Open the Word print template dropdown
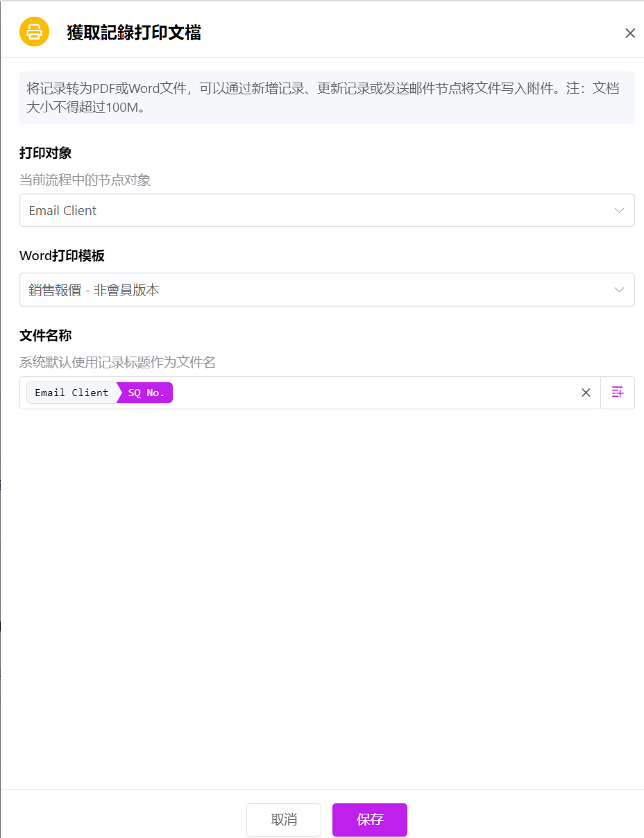Image resolution: width=644 pixels, height=838 pixels. [327, 290]
